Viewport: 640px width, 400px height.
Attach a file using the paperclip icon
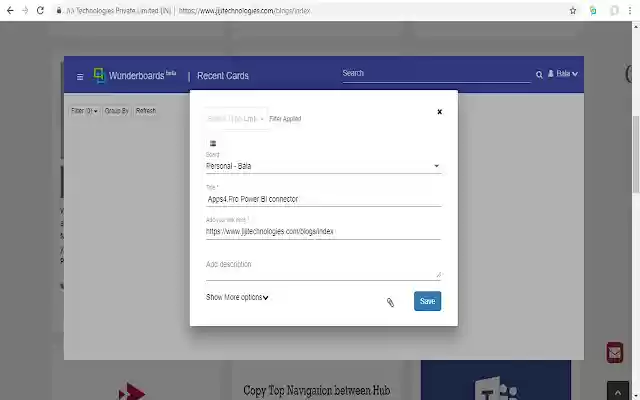click(x=390, y=302)
